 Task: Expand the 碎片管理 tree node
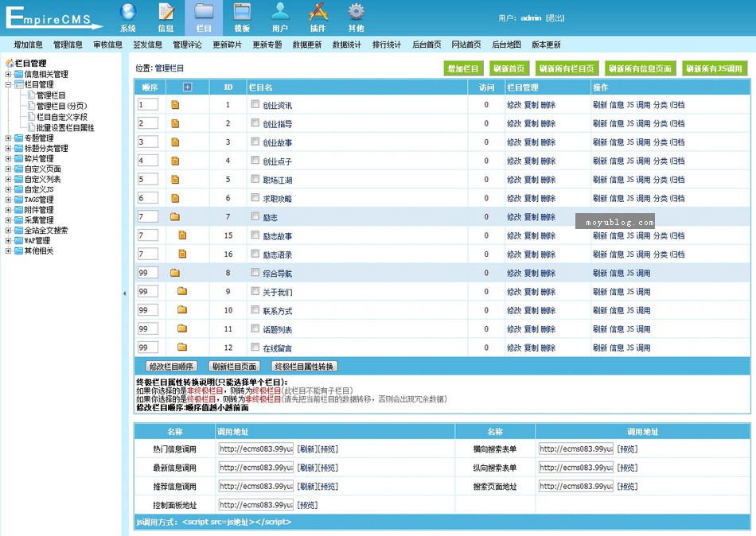[8, 158]
